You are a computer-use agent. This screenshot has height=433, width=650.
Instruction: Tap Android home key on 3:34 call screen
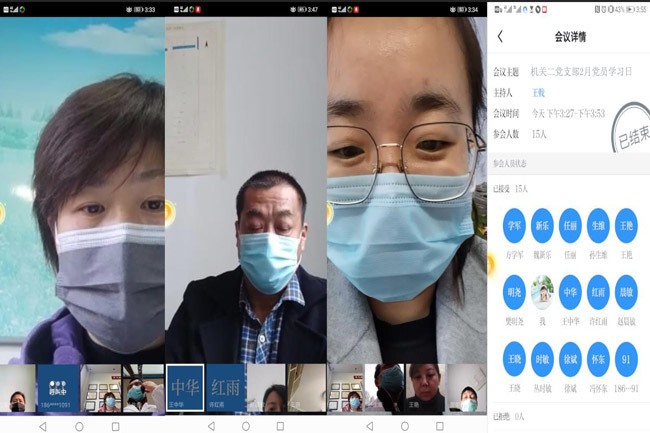[x=405, y=426]
